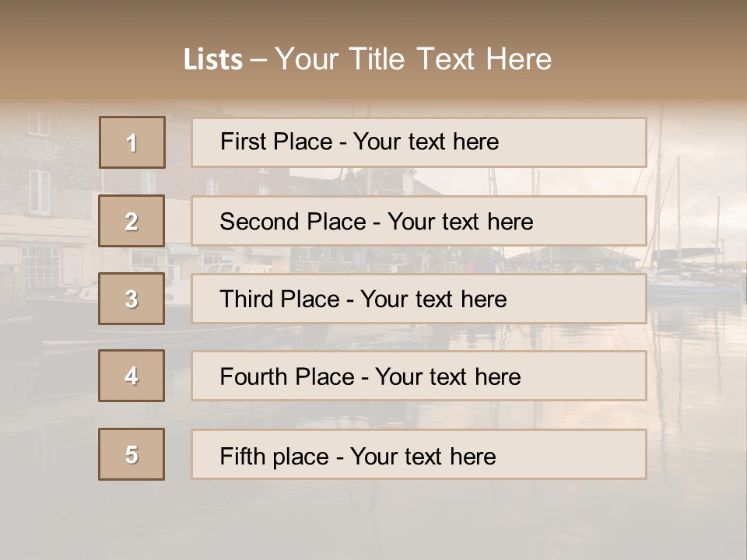The height and width of the screenshot is (560, 747).
Task: Select the 'Second Place' text bar
Action: [419, 221]
